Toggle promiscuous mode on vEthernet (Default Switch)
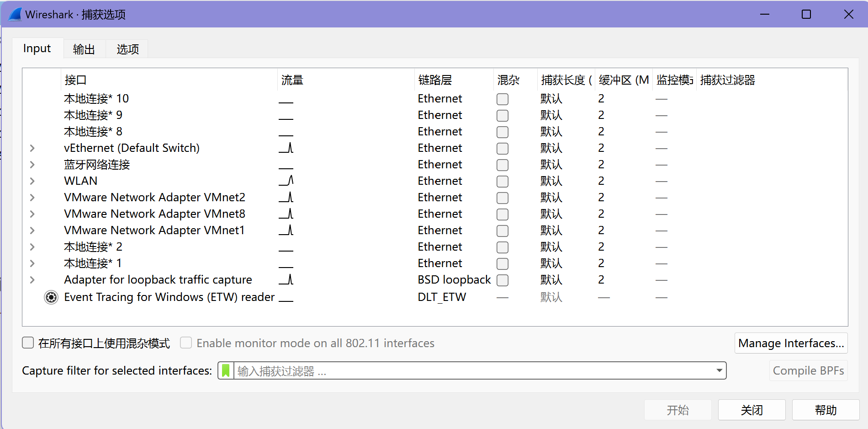The height and width of the screenshot is (429, 868). pos(503,149)
